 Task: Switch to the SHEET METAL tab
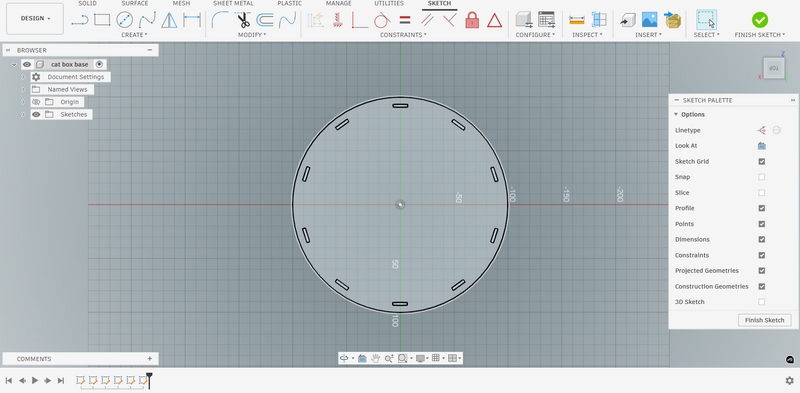(x=233, y=4)
